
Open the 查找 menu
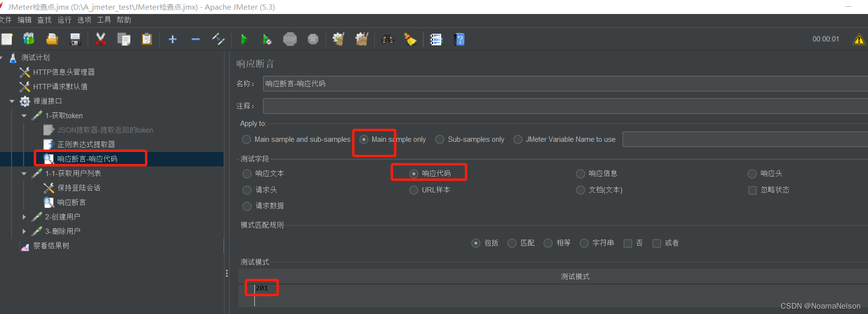[x=44, y=20]
